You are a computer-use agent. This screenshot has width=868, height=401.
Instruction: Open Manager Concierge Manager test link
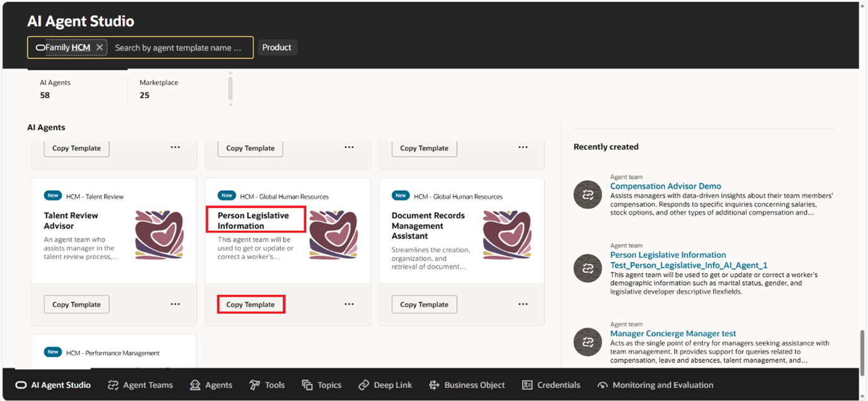tap(673, 334)
